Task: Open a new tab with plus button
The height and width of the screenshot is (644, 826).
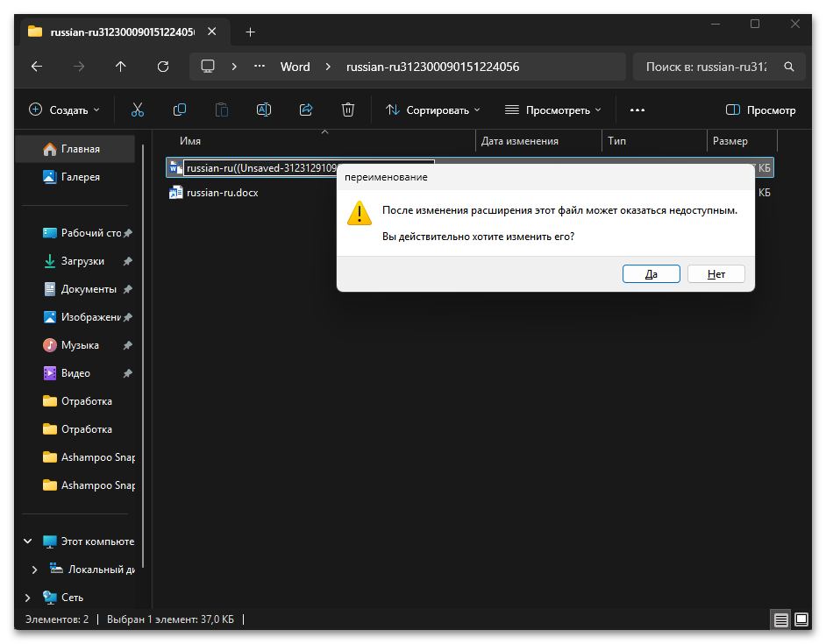Action: pyautogui.click(x=250, y=32)
